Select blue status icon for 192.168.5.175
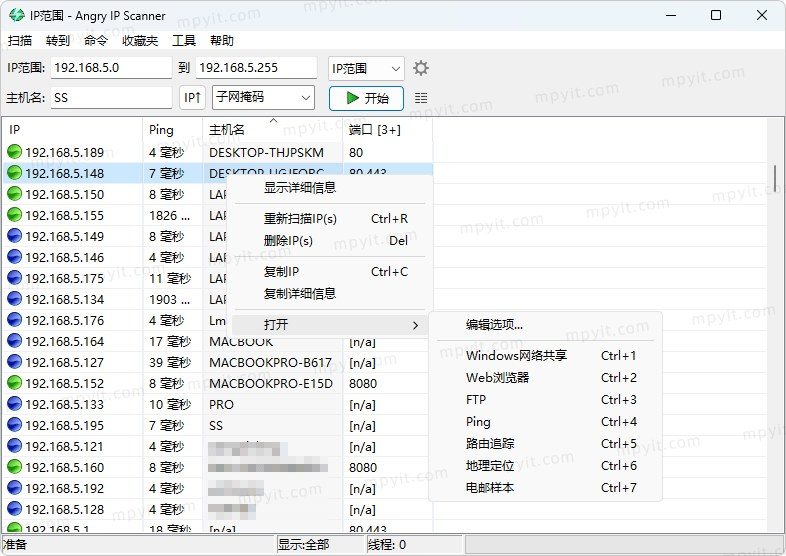Viewport: 786px width, 556px height. (x=15, y=278)
